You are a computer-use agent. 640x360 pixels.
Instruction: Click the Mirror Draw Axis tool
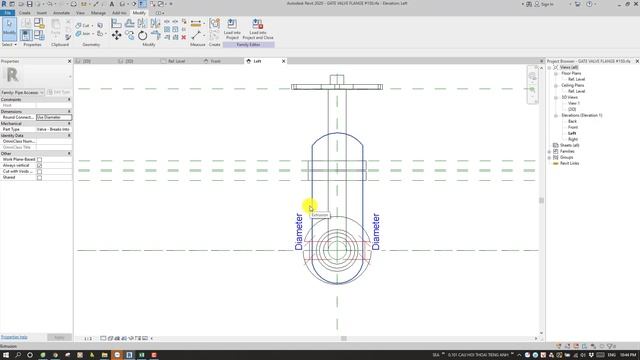point(155,23)
